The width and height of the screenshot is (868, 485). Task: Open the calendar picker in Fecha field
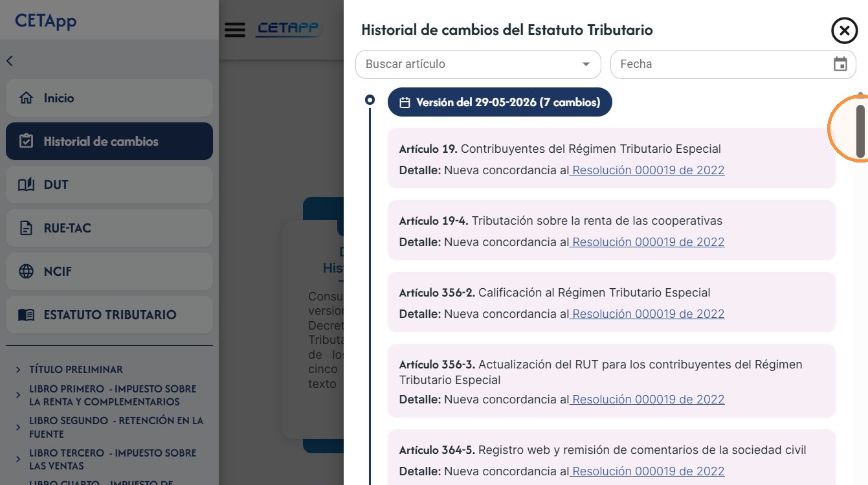click(x=840, y=64)
